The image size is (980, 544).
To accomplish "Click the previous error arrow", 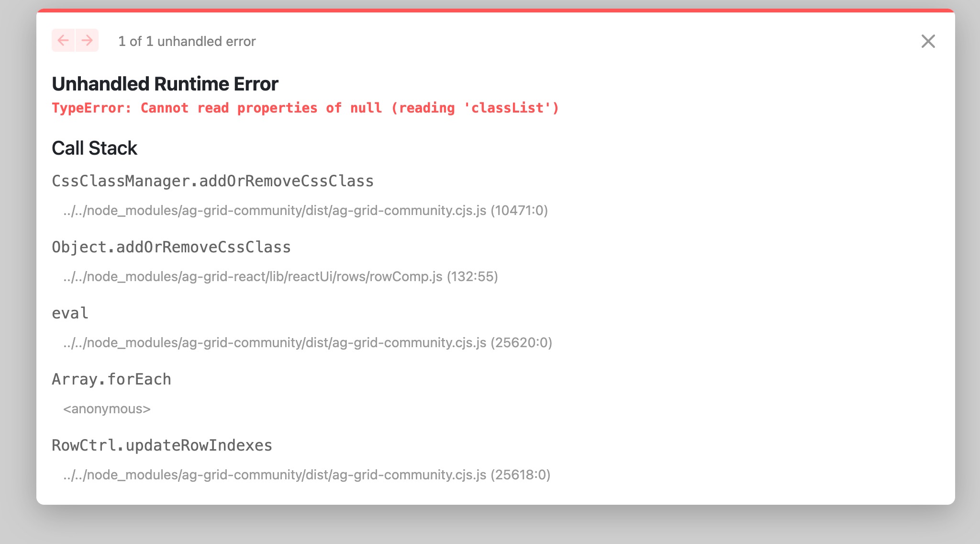I will (x=63, y=41).
